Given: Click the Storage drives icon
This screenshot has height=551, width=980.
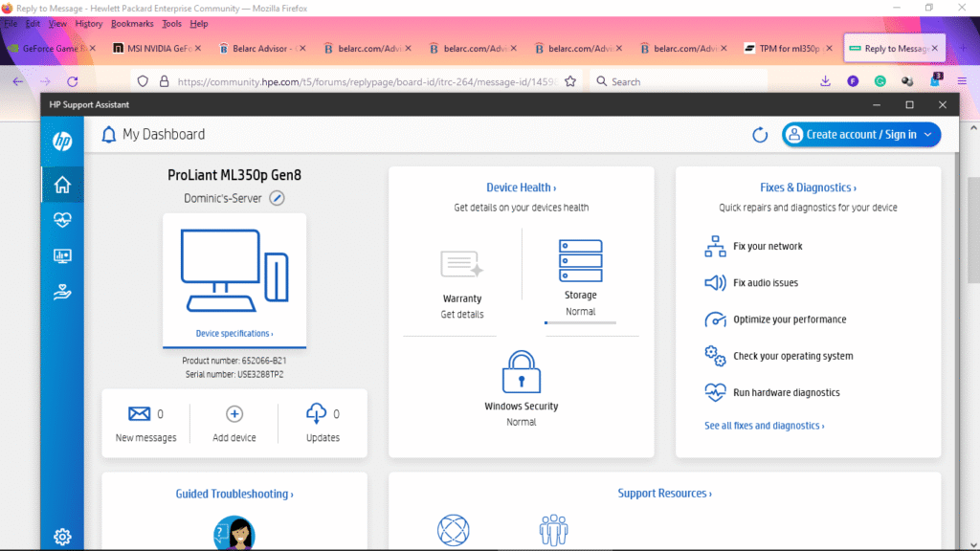Looking at the screenshot, I should point(581,261).
